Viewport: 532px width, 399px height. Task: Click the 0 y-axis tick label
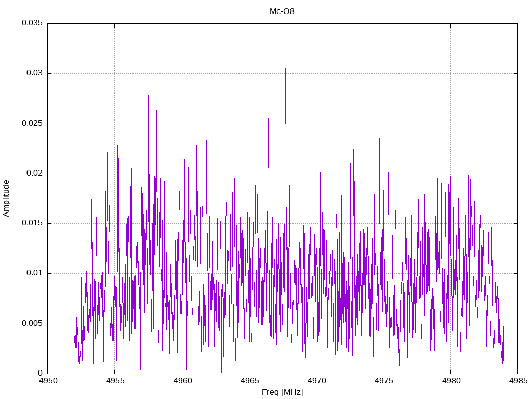click(x=40, y=374)
